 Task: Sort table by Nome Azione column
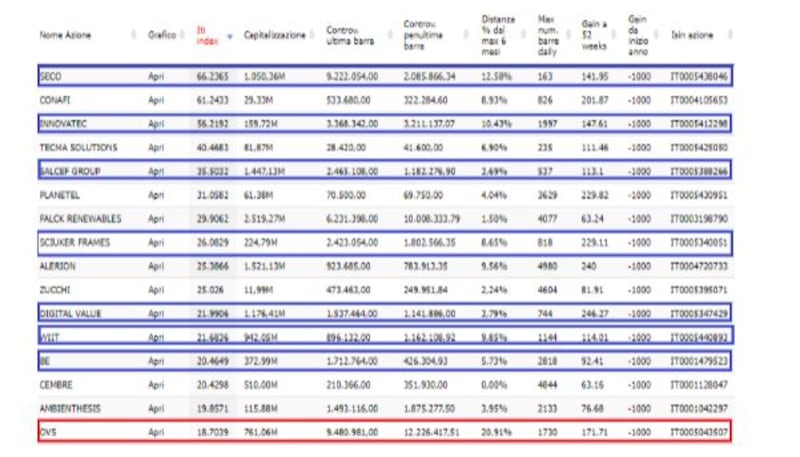tap(65, 35)
